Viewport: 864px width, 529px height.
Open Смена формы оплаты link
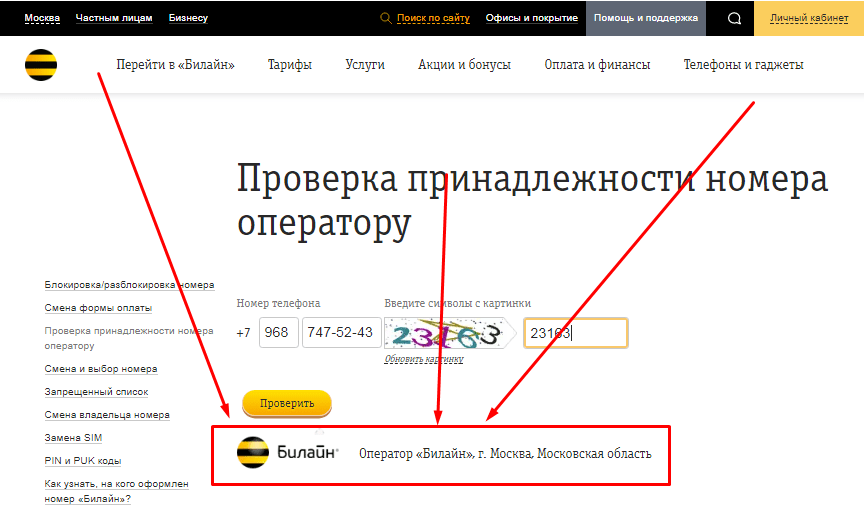click(x=98, y=308)
